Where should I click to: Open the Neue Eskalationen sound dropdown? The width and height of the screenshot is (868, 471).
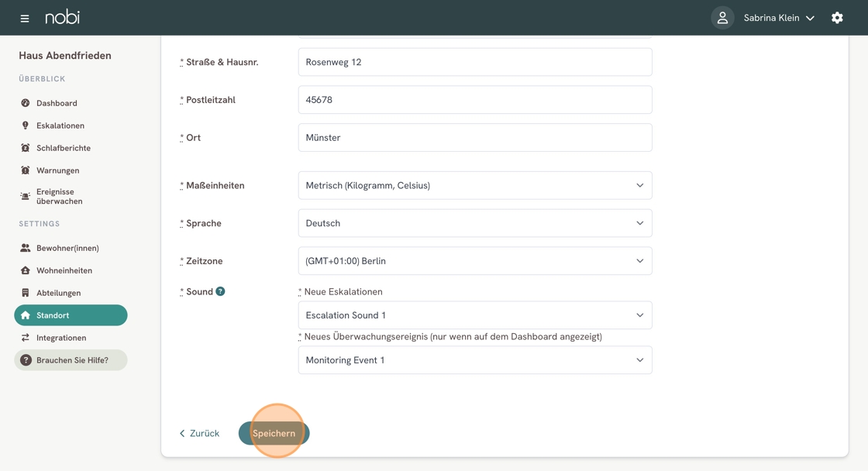click(474, 315)
